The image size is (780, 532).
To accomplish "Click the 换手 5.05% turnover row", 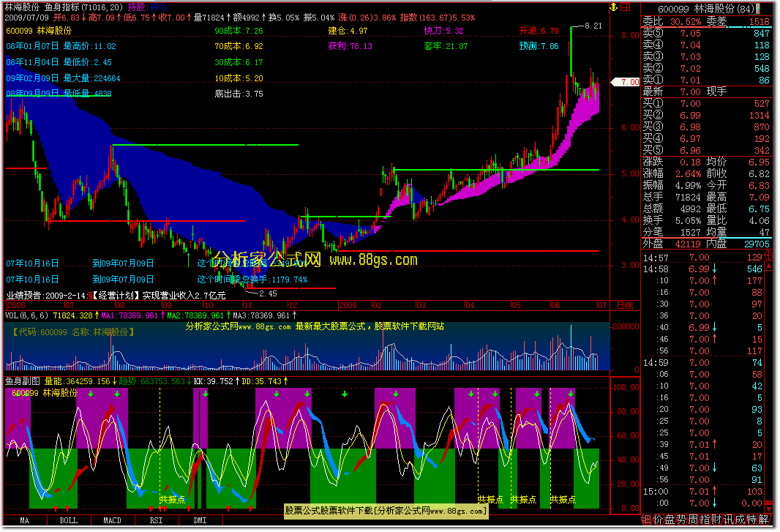I will coord(672,220).
